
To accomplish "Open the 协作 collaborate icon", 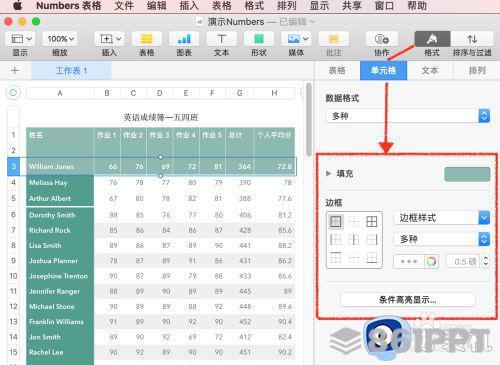I will click(x=382, y=39).
